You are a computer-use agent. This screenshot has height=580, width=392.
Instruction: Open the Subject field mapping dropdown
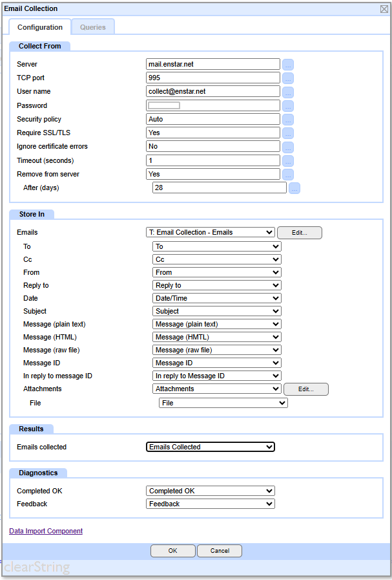[216, 311]
